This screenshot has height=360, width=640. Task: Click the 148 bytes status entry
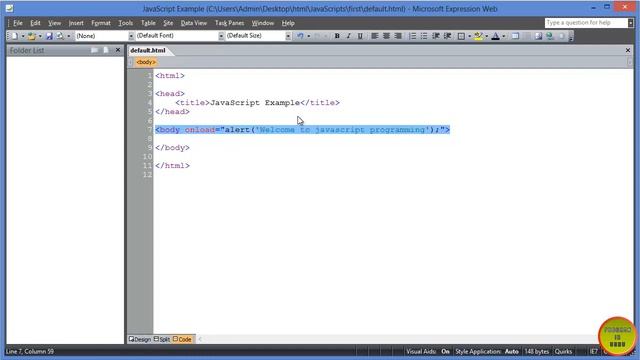point(536,351)
